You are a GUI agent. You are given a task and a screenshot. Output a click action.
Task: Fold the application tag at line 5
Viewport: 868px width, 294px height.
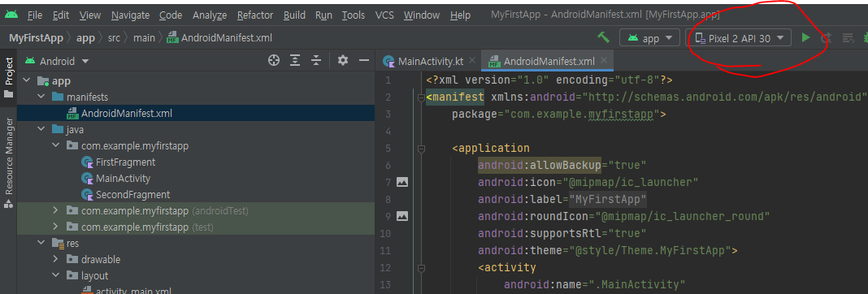point(421,149)
